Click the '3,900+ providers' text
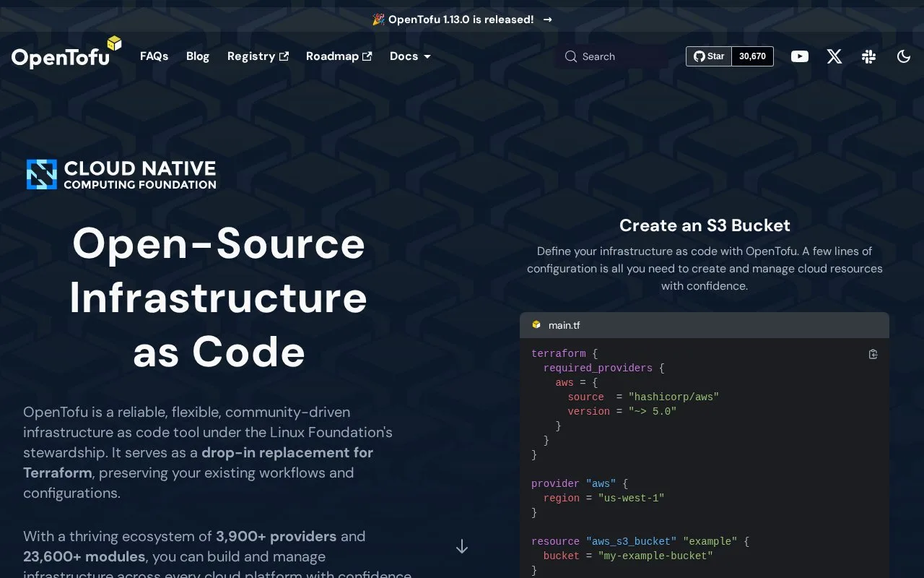The height and width of the screenshot is (578, 924). [276, 536]
